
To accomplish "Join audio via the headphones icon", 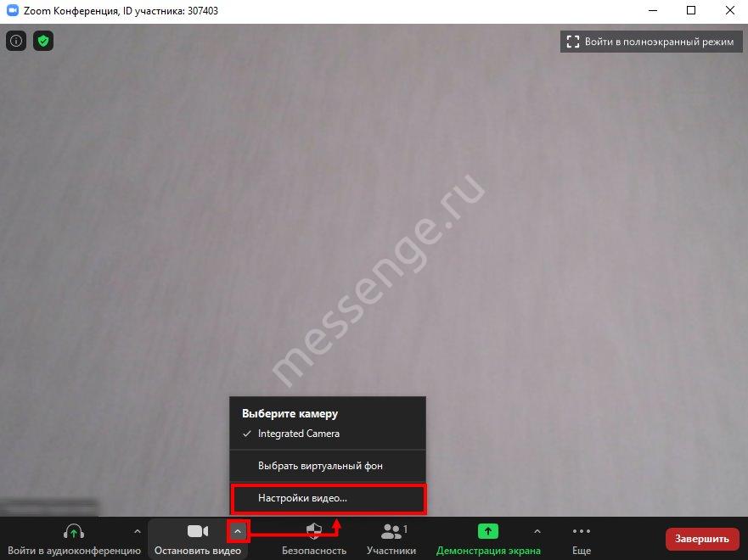I will coord(74,532).
